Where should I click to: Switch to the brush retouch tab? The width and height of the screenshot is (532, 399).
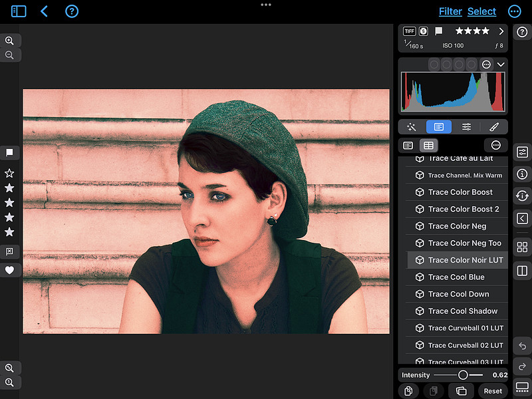click(x=494, y=127)
